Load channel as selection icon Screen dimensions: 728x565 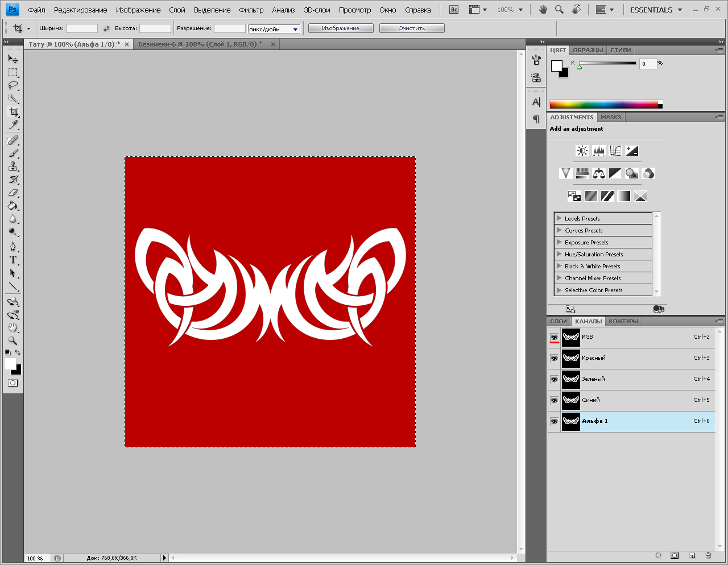(x=658, y=555)
